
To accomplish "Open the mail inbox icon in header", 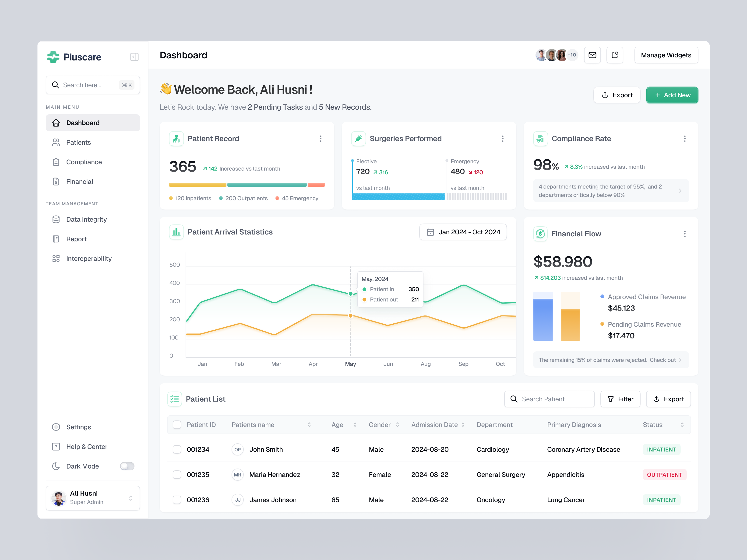I will (x=592, y=55).
